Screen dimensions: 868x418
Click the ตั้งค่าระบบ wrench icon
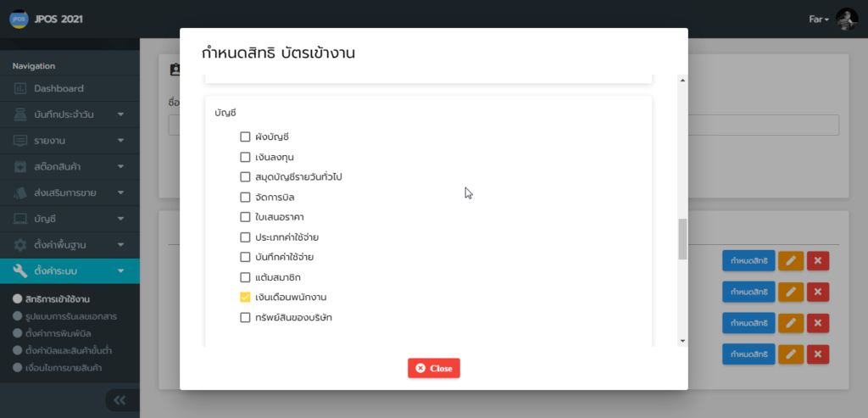click(20, 270)
